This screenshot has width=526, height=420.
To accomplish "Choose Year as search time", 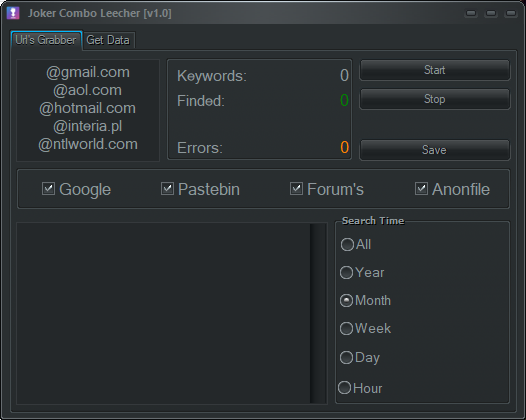I will pos(347,272).
